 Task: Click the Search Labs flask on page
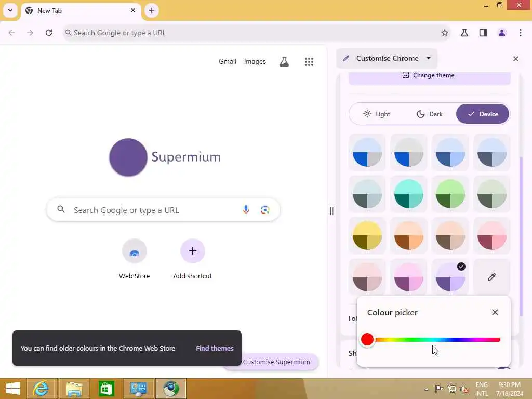pos(284,62)
